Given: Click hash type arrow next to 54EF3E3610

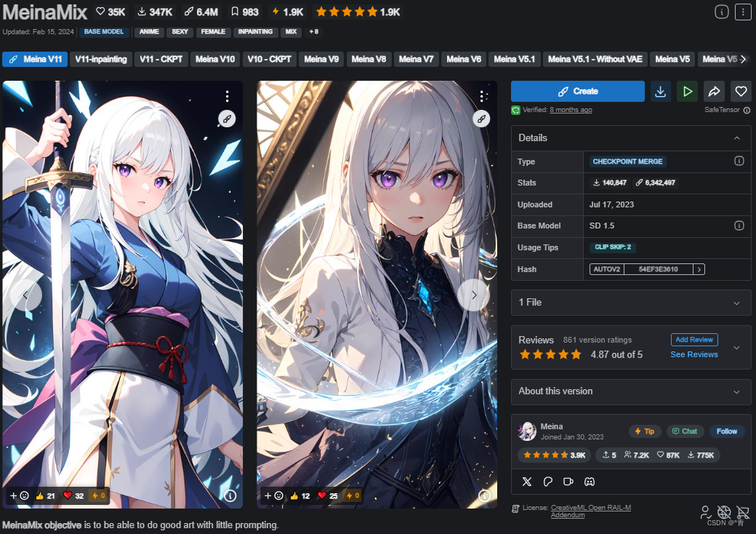Looking at the screenshot, I should (x=699, y=269).
